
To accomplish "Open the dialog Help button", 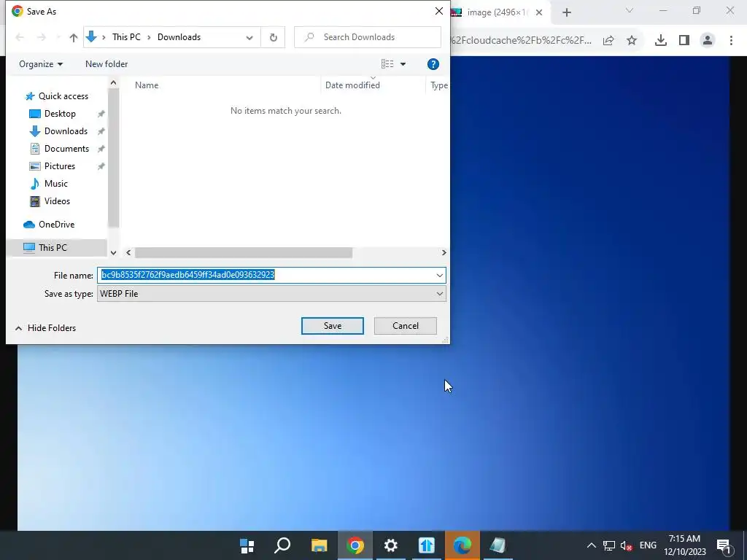I will pyautogui.click(x=433, y=64).
